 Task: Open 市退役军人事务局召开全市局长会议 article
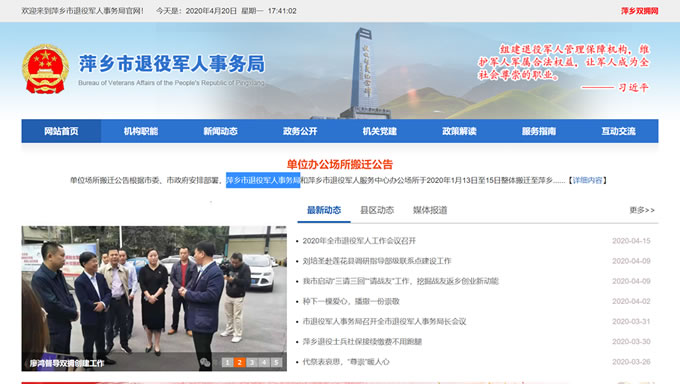384,322
